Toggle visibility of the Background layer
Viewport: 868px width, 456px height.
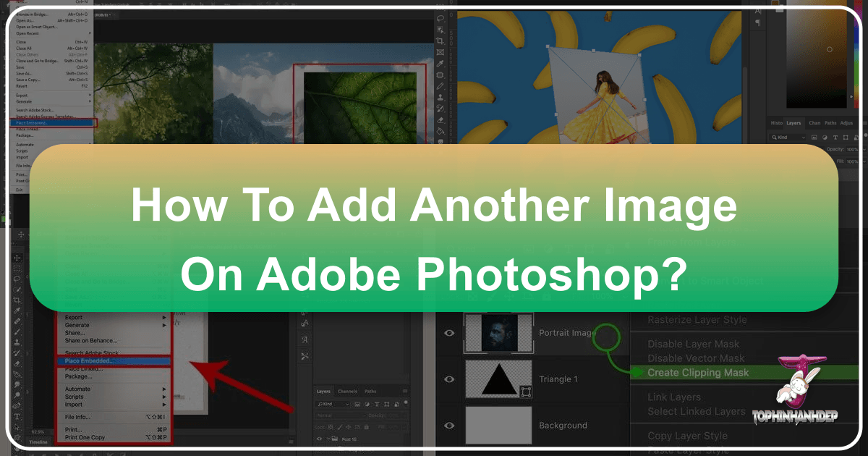(x=449, y=425)
